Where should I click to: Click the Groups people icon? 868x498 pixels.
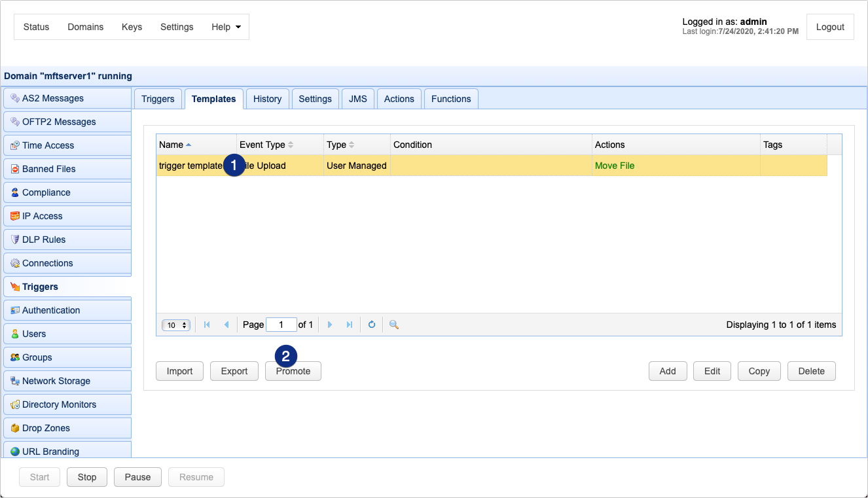point(15,357)
